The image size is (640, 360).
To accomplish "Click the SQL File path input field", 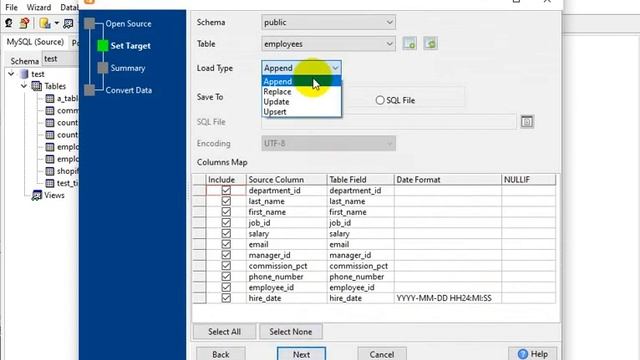I will coord(389,122).
